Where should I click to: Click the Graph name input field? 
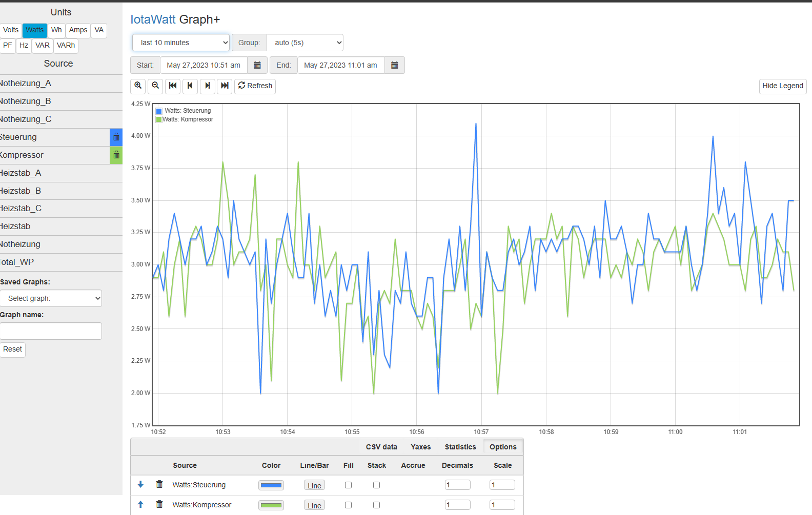(51, 331)
